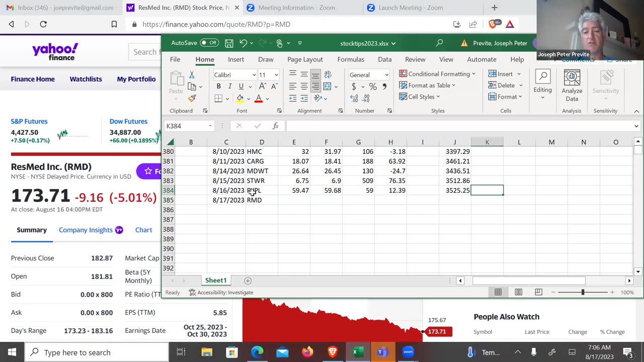Switch to the Insert ribbon tab
Viewport: 644px width, 362px height.
point(235,59)
